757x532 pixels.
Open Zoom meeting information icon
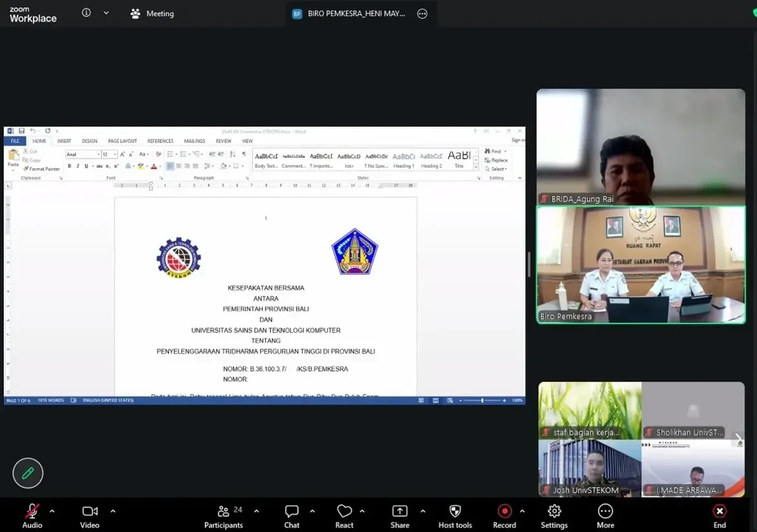87,13
